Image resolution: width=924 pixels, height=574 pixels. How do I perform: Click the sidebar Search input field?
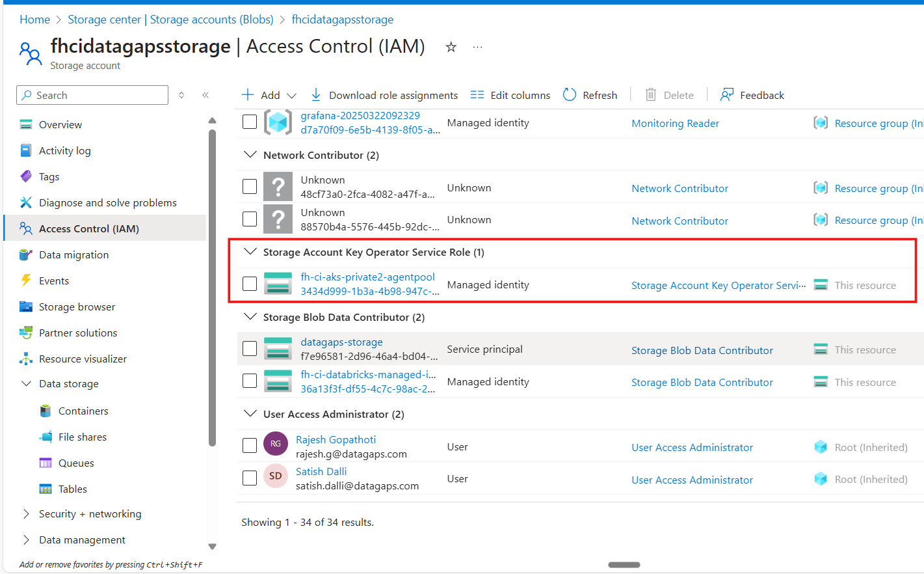click(x=92, y=95)
